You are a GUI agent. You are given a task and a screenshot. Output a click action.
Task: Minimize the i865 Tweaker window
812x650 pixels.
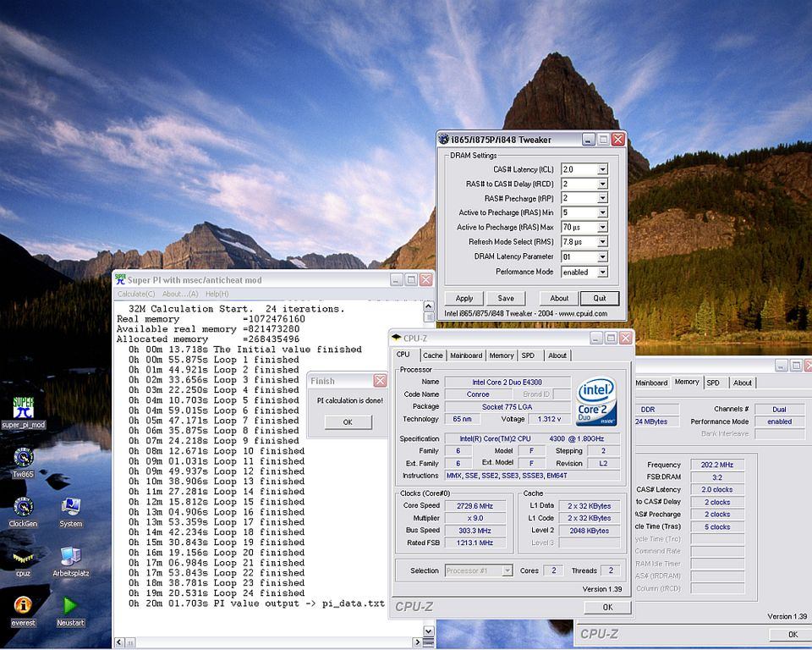pos(589,140)
